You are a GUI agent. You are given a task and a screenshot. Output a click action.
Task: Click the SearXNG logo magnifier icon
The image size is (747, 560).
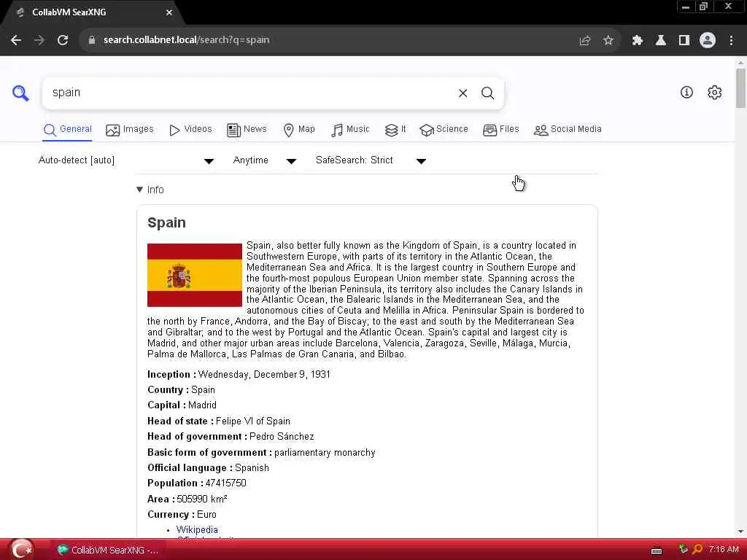click(x=20, y=93)
